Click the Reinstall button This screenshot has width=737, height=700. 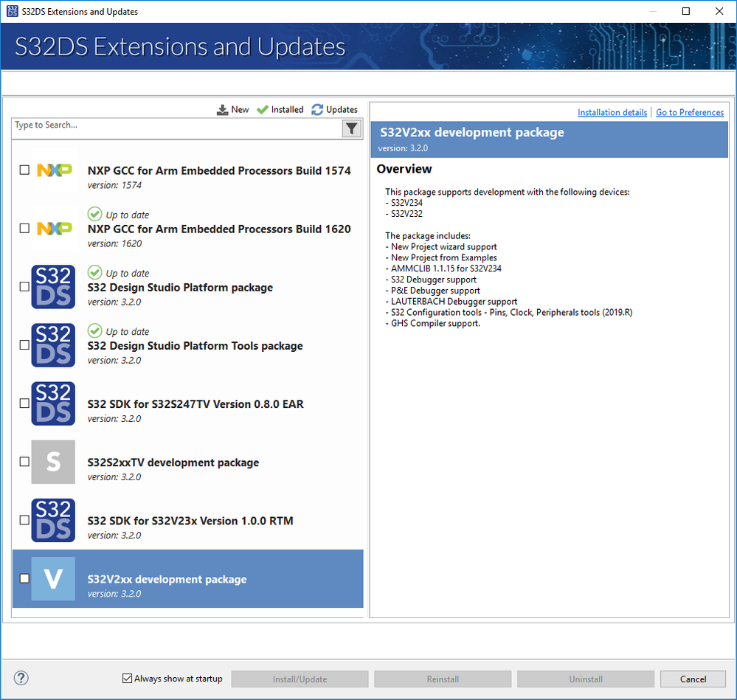point(443,679)
